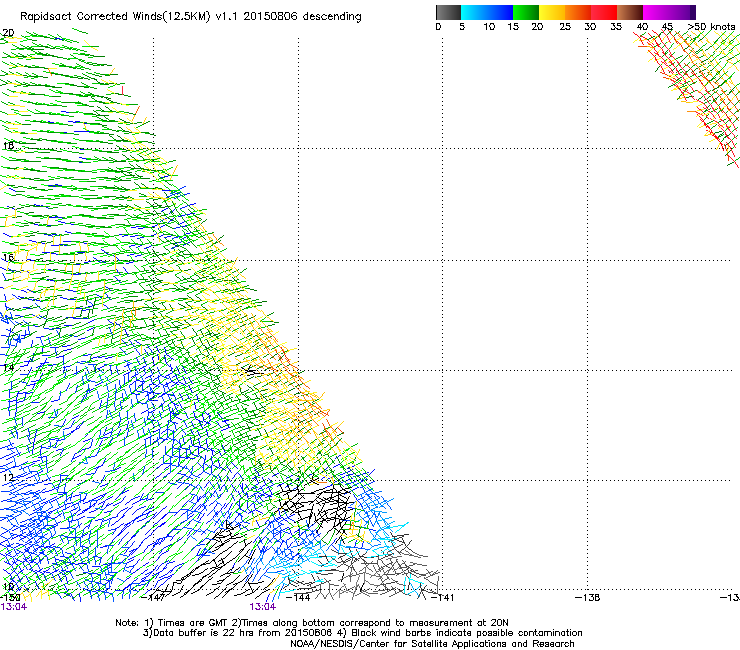Click latitude label '12' on left axis
Screen dimensions: 740x650
point(8,477)
